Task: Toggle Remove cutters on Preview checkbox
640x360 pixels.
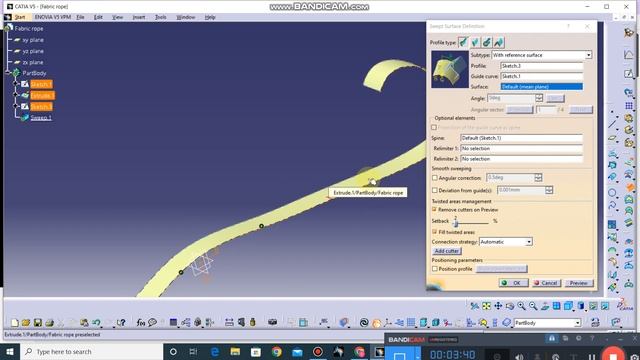Action: 435,209
